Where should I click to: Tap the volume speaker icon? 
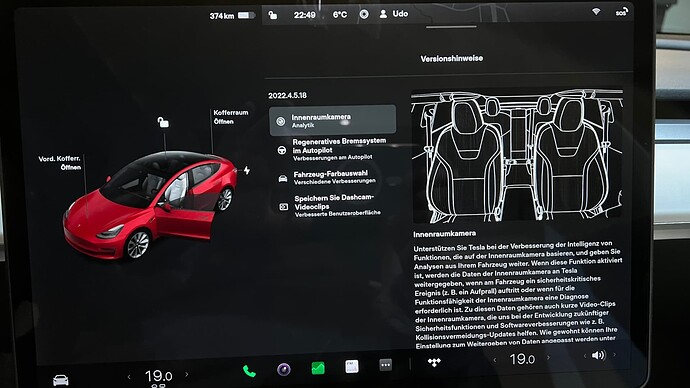[x=598, y=355]
